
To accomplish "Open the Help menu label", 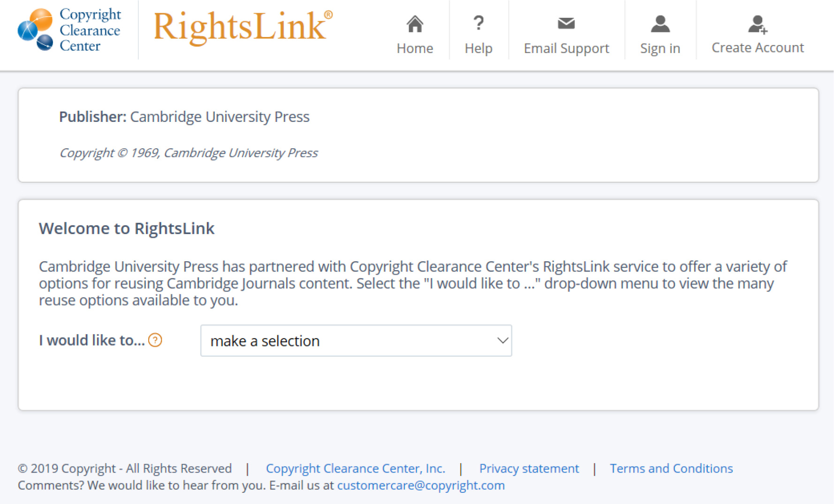I will (x=478, y=48).
